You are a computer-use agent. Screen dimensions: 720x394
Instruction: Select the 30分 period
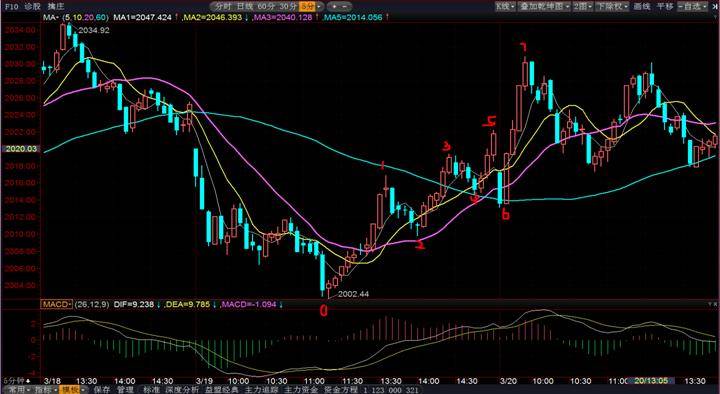(288, 6)
